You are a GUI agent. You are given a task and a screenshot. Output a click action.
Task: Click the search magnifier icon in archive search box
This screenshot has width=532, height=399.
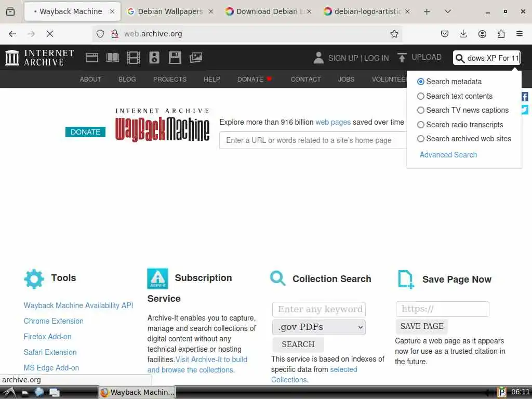click(460, 58)
